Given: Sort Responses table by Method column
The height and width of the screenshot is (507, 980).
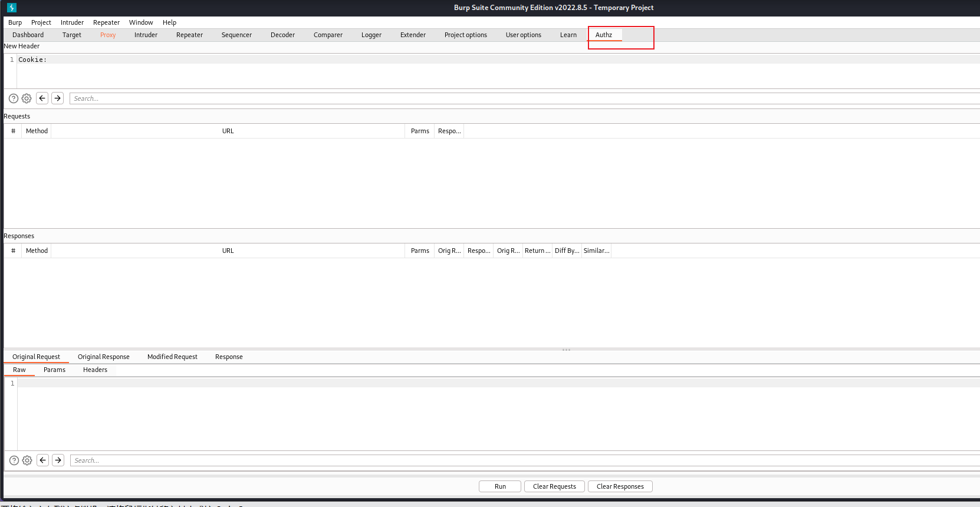Looking at the screenshot, I should 37,251.
